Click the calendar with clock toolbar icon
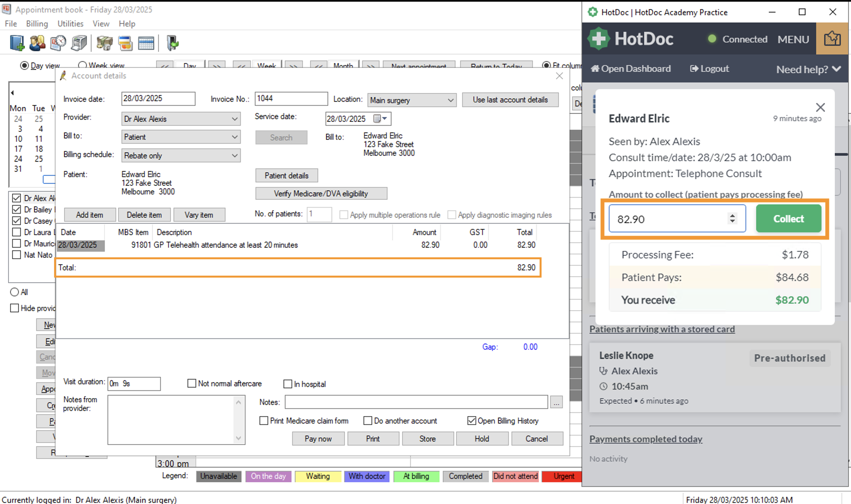This screenshot has width=851, height=504. point(58,43)
